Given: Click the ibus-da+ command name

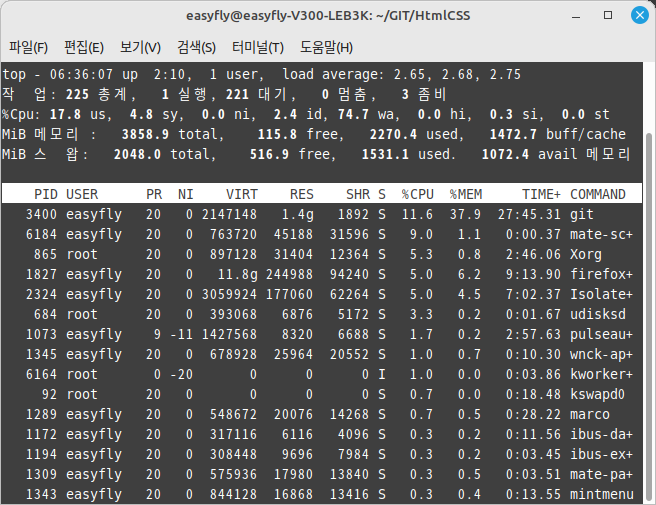Looking at the screenshot, I should (x=601, y=434).
